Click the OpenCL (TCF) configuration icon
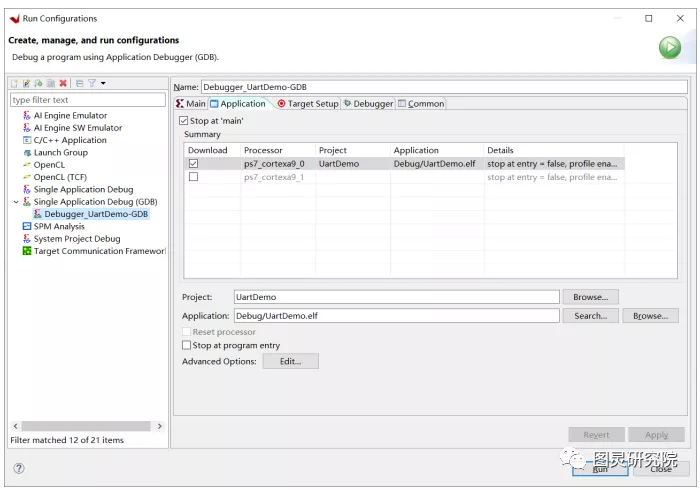This screenshot has width=700, height=490. [x=27, y=177]
